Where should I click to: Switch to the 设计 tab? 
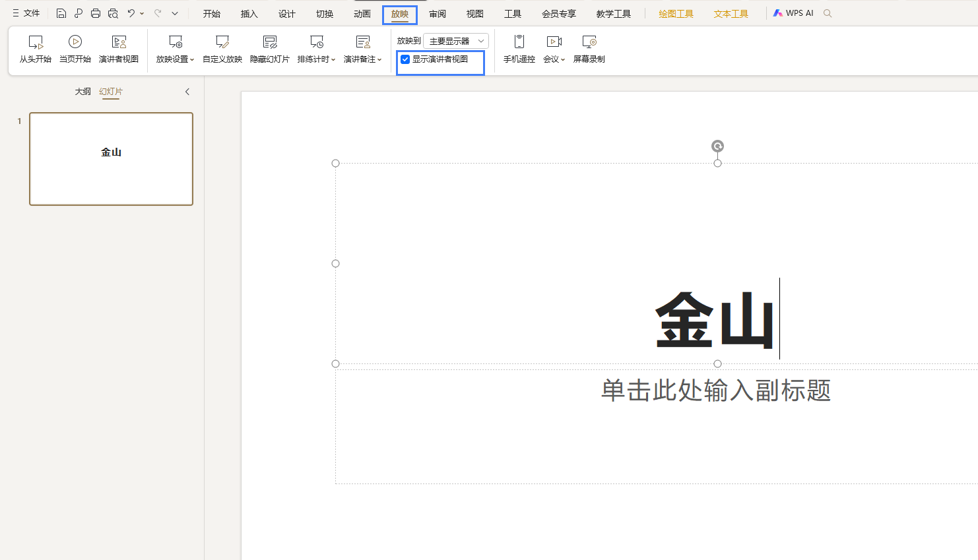tap(287, 14)
